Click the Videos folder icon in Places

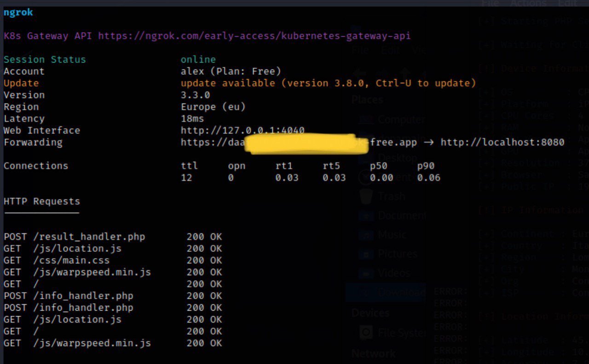coord(366,273)
